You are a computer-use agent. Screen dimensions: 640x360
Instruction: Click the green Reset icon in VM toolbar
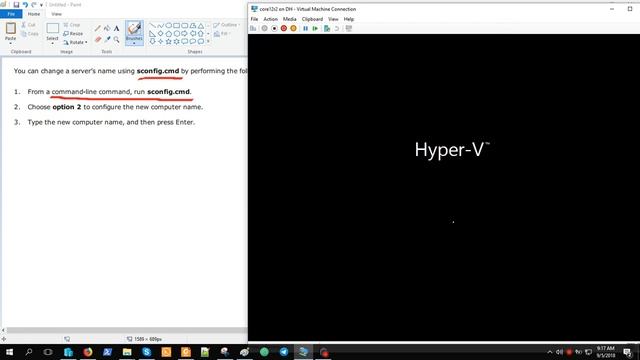pos(315,29)
